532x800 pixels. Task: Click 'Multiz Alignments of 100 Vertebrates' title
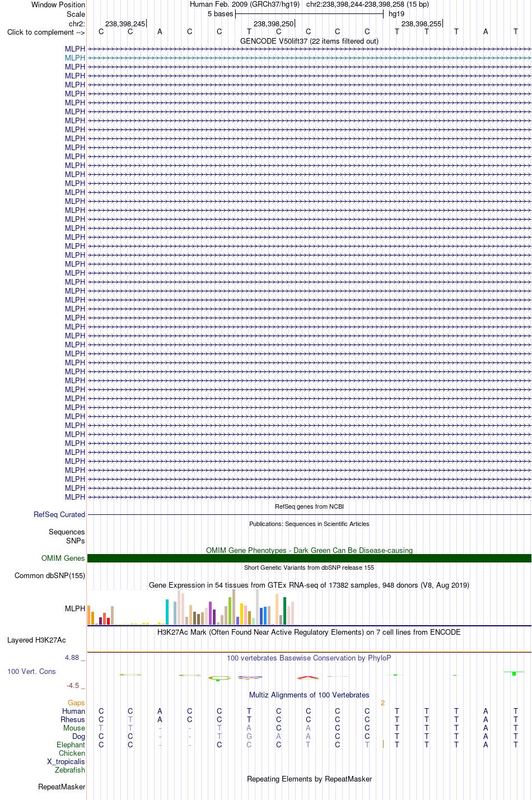pos(309,695)
